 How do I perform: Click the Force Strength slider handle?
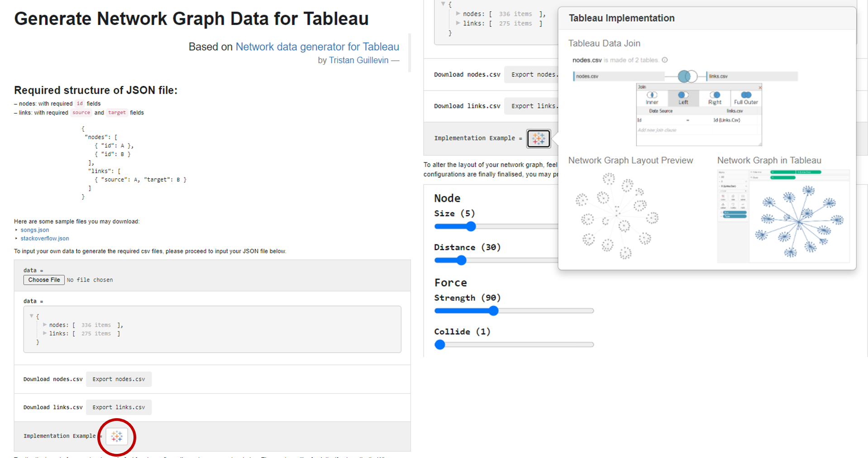tap(493, 310)
